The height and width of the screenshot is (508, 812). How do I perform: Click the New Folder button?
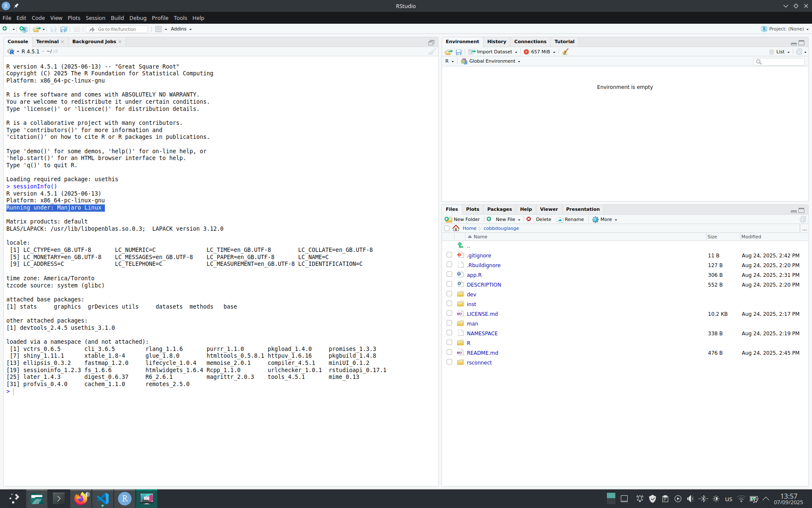(462, 219)
